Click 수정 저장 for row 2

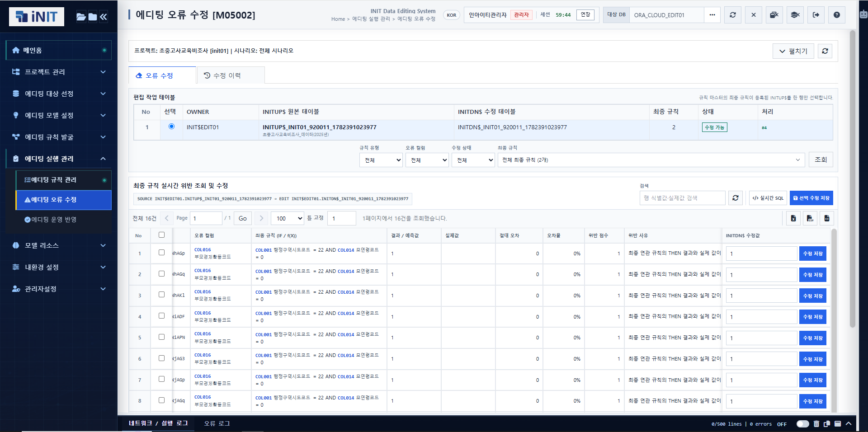tap(812, 275)
